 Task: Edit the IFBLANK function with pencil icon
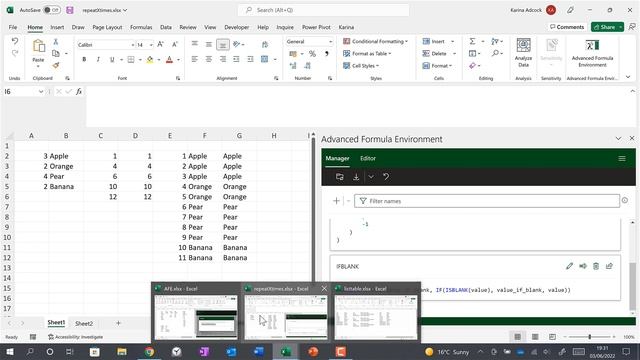tap(569, 266)
